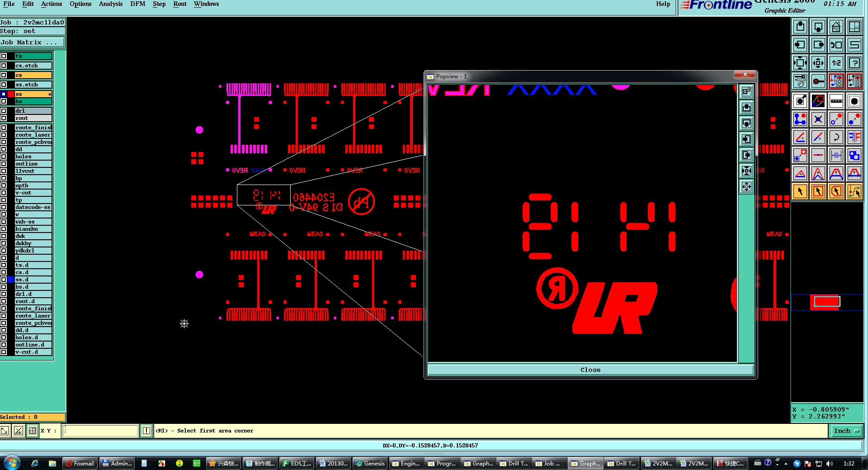Click the blue X delete feature icon

tap(818, 119)
